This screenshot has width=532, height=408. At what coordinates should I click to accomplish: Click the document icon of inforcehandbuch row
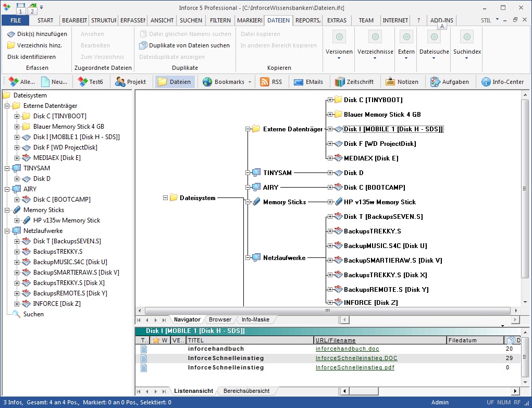(144, 349)
